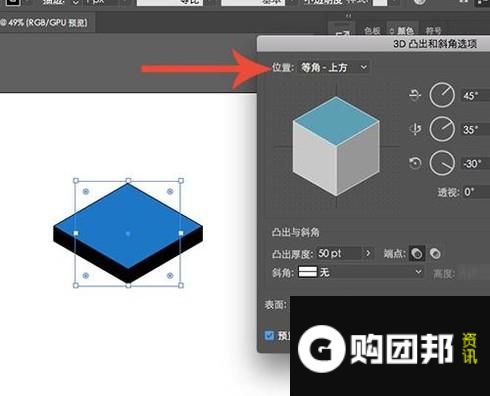The image size is (490, 396).
Task: Click the blue extruded shape on canvas
Action: (x=128, y=233)
